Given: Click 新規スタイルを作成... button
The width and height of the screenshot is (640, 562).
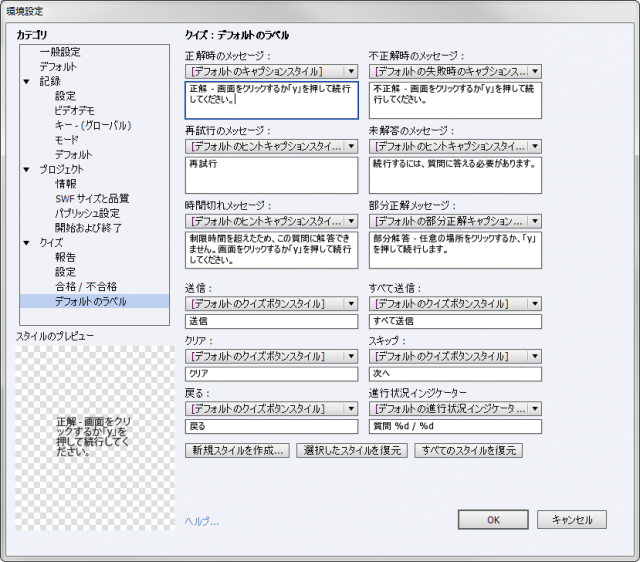Looking at the screenshot, I should tap(237, 451).
